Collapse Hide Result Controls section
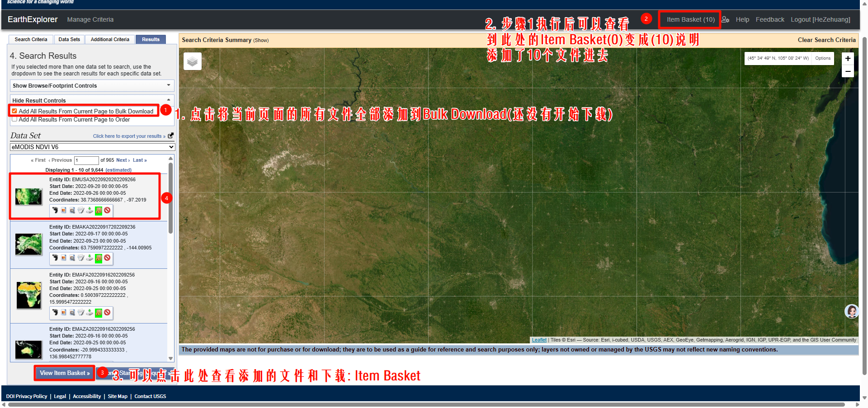 pos(92,100)
